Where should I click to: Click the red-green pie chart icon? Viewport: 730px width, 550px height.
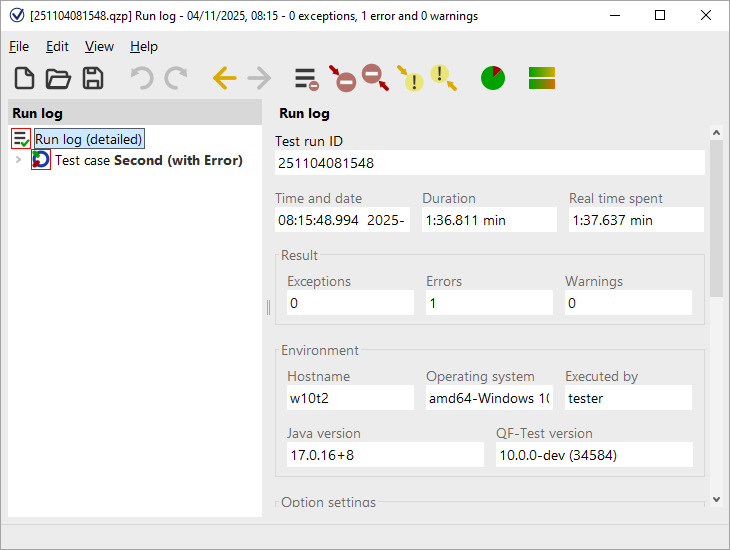tap(493, 78)
